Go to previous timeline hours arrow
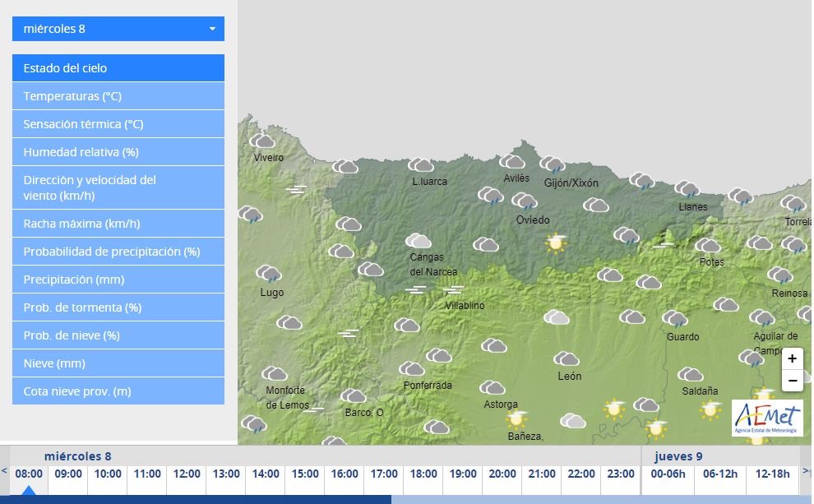 [4, 471]
